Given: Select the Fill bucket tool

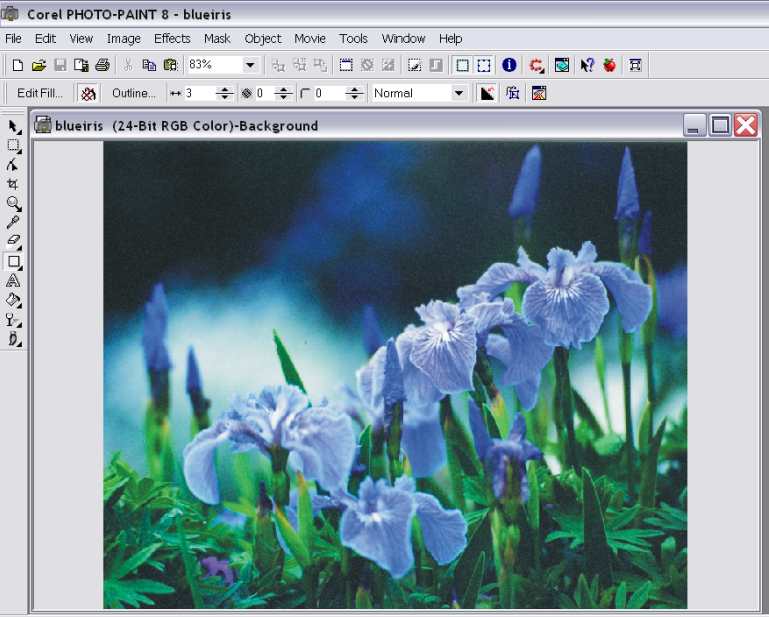Looking at the screenshot, I should tap(13, 300).
